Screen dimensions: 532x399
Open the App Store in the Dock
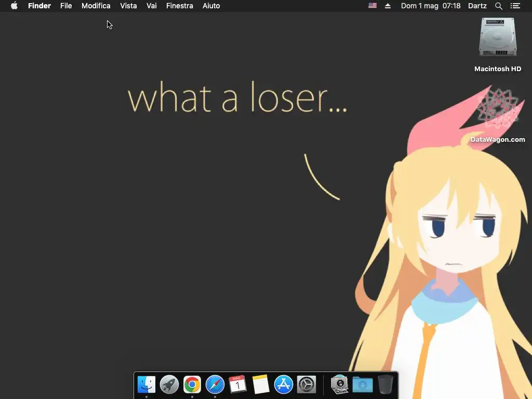tap(283, 384)
